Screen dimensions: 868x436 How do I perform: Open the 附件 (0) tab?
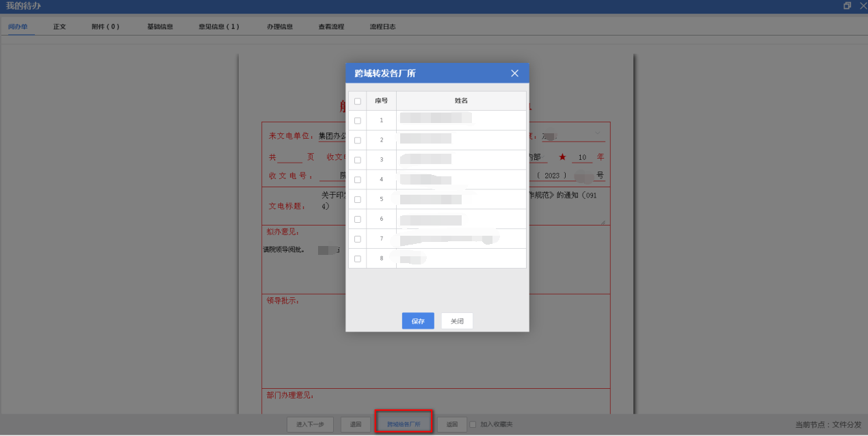point(105,27)
